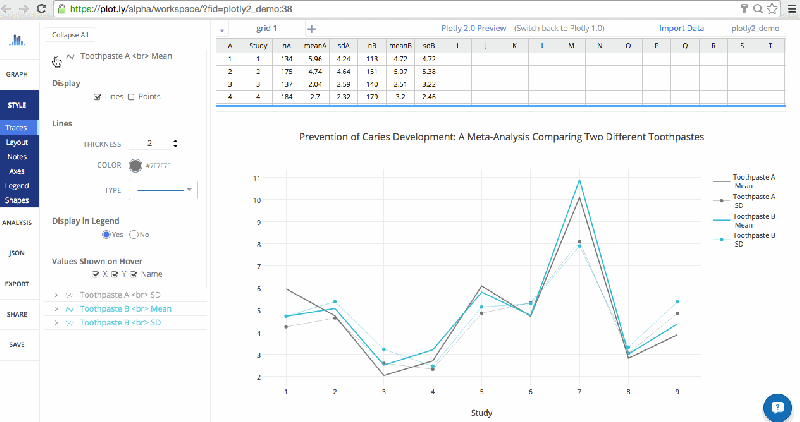Viewport: 800px width, 422px height.
Task: Click the green padlock icon in the address bar
Action: (x=62, y=9)
